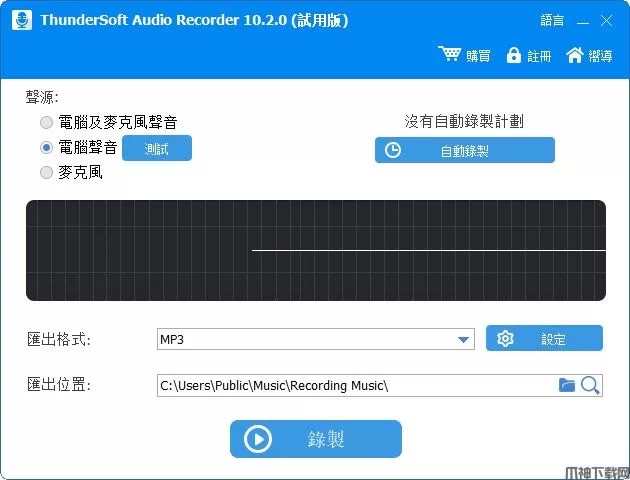This screenshot has height=480, width=630.
Task: Click the 沒有自動錄製計劃 status text
Action: 464,121
